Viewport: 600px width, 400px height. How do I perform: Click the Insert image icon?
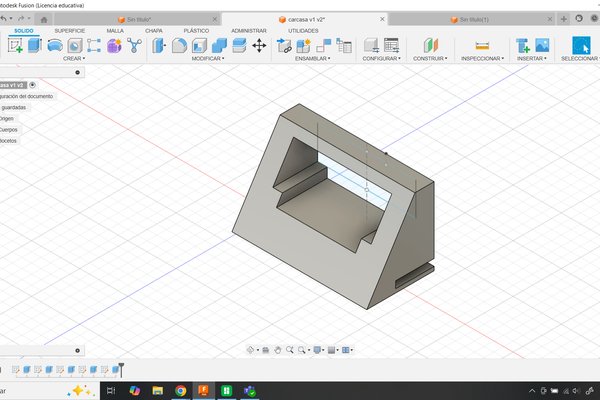pos(541,45)
